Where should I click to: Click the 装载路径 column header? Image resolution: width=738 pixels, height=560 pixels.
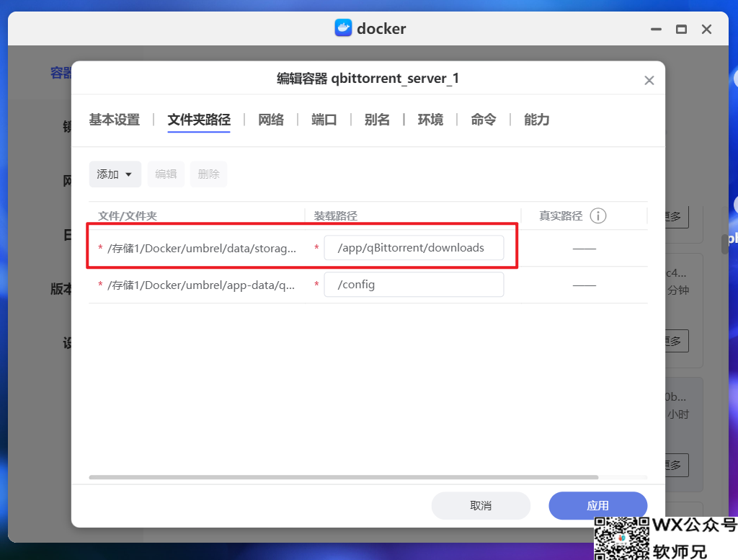point(336,216)
